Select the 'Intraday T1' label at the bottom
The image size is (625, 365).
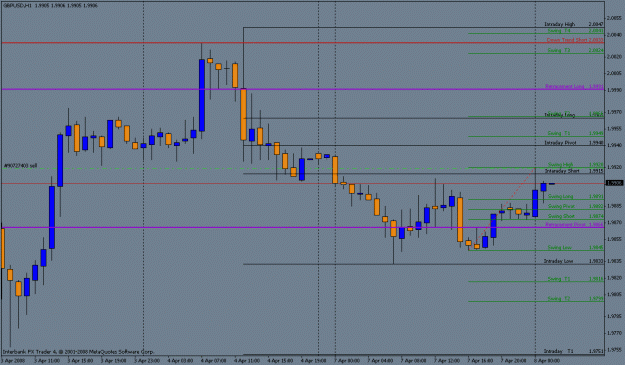tap(558, 351)
